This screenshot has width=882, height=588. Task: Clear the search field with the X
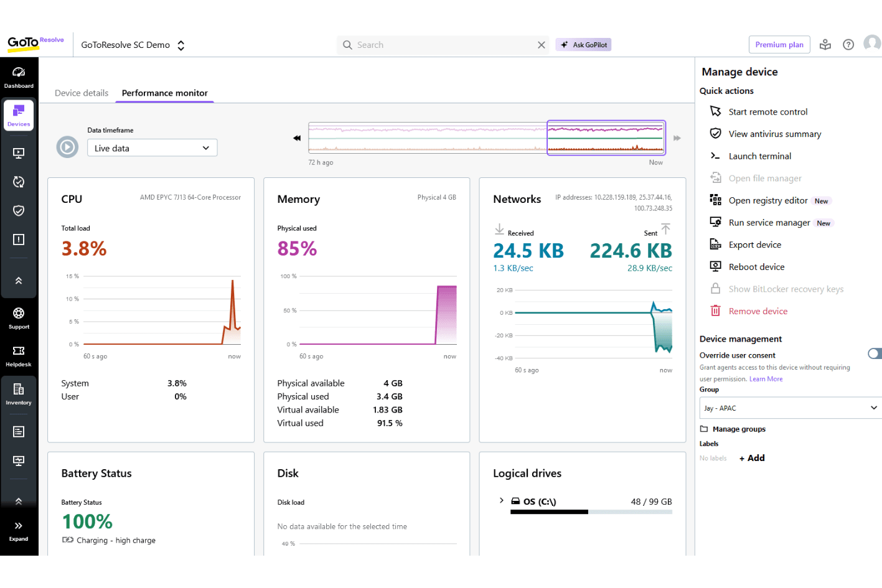[542, 45]
